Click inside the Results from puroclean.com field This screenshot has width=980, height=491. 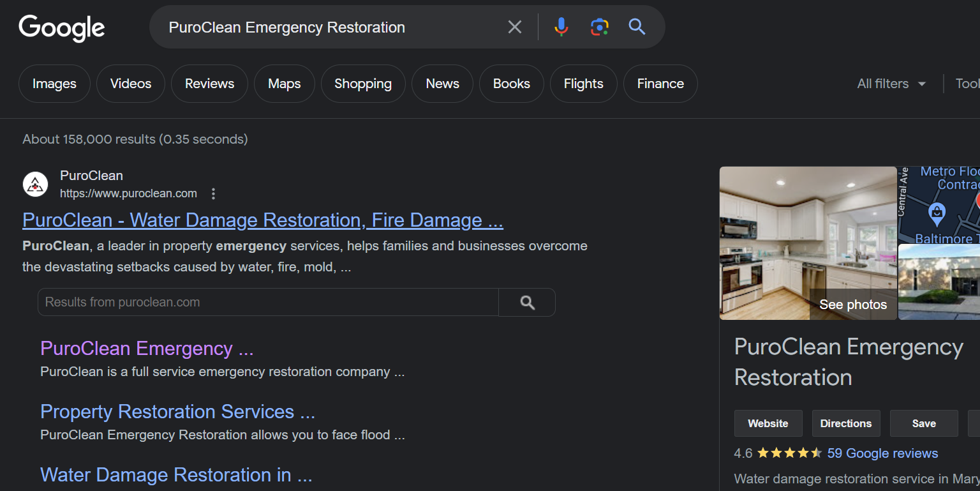click(268, 303)
